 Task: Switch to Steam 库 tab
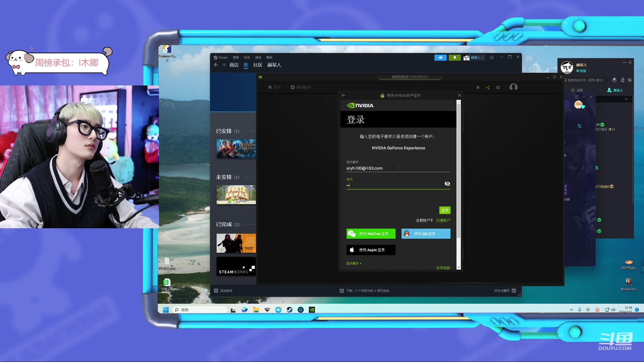click(246, 65)
